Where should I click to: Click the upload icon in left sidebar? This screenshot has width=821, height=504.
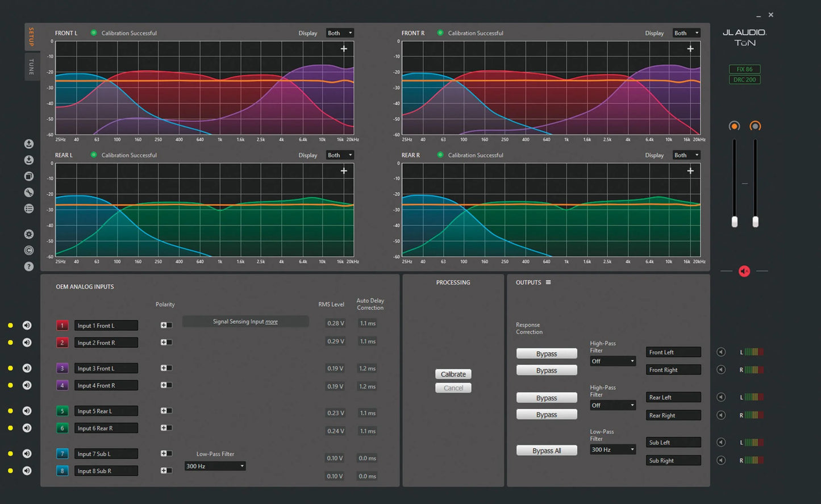pos(29,144)
